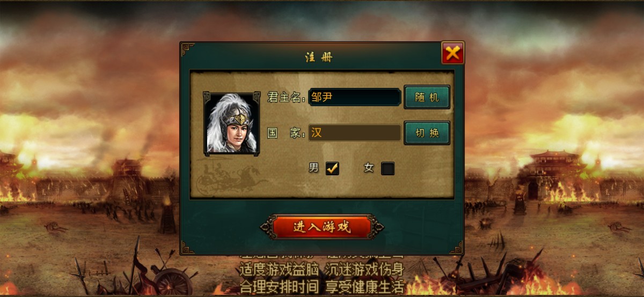This screenshot has height=297, width=644.
Task: Select the 女 gender label
Action: tap(369, 168)
